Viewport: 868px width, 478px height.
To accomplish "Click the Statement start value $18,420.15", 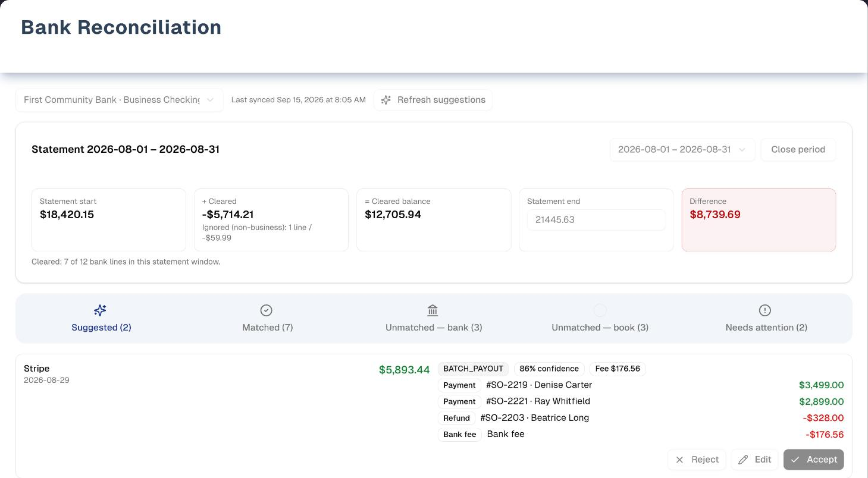I will click(x=67, y=215).
